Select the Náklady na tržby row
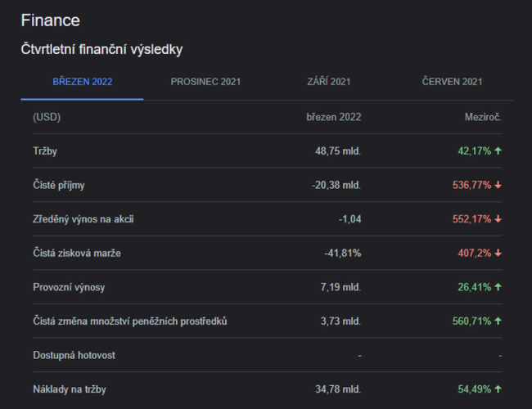The width and height of the screenshot is (532, 409). (68, 389)
